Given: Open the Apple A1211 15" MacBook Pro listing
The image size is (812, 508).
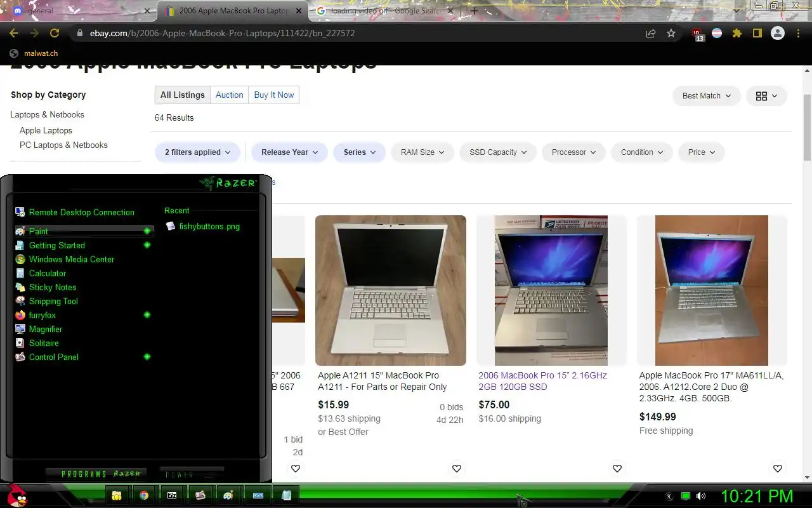Looking at the screenshot, I should pos(383,381).
